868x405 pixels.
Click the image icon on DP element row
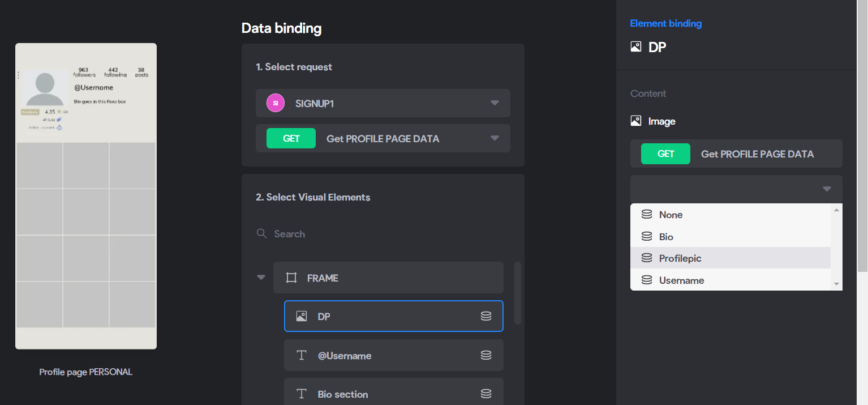[302, 316]
